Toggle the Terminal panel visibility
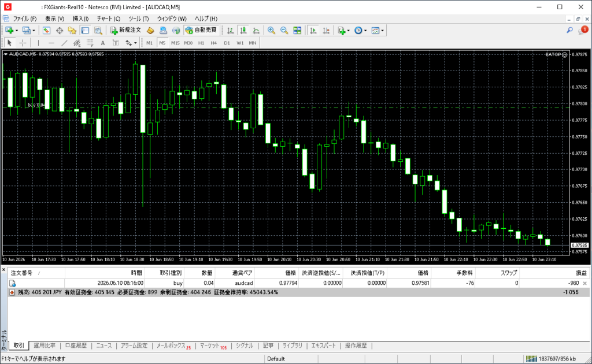The image size is (592, 364). (86, 31)
